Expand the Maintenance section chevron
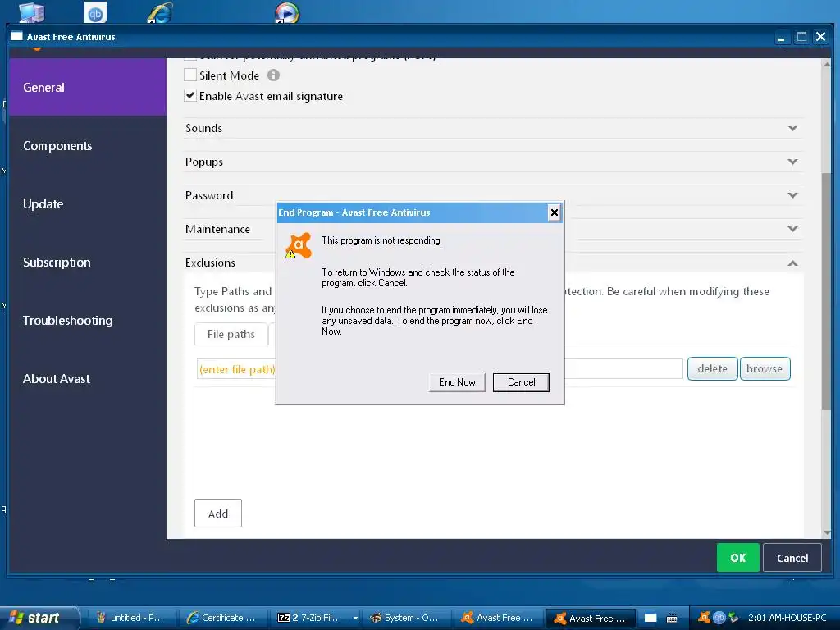This screenshot has width=840, height=630. (793, 229)
